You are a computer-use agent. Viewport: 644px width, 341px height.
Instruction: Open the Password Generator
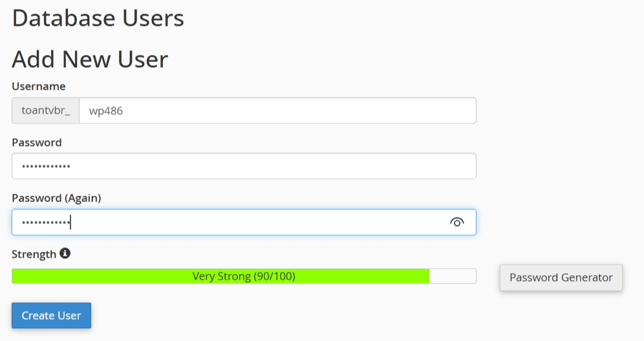click(561, 278)
